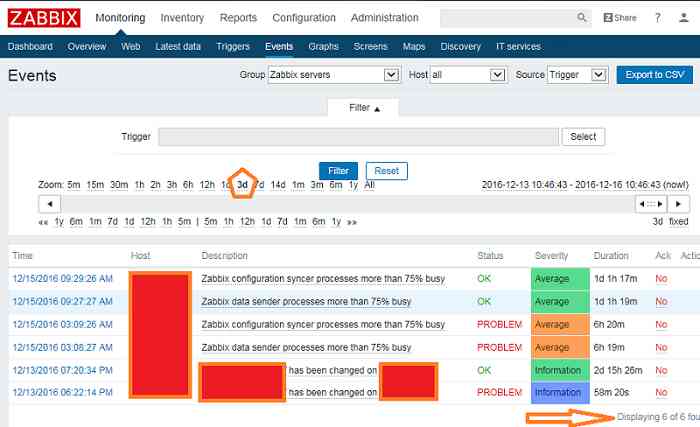700x427 pixels.
Task: Go to the Graphs tab
Action: point(323,46)
